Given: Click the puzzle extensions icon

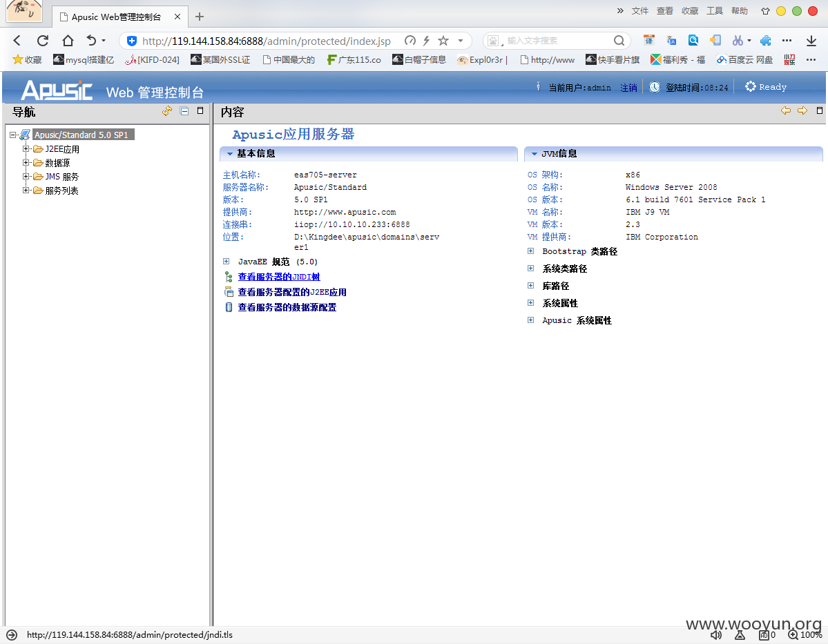Looking at the screenshot, I should tap(765, 41).
